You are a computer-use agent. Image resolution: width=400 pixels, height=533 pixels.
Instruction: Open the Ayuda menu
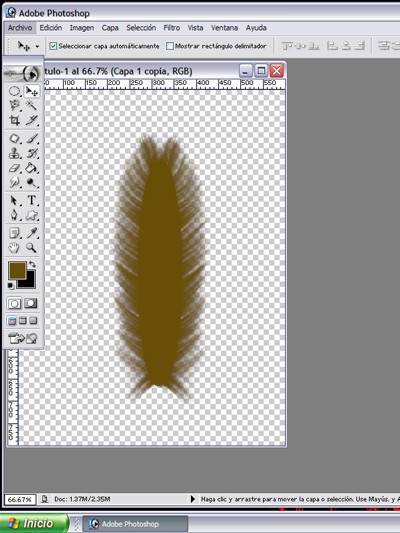(256, 28)
